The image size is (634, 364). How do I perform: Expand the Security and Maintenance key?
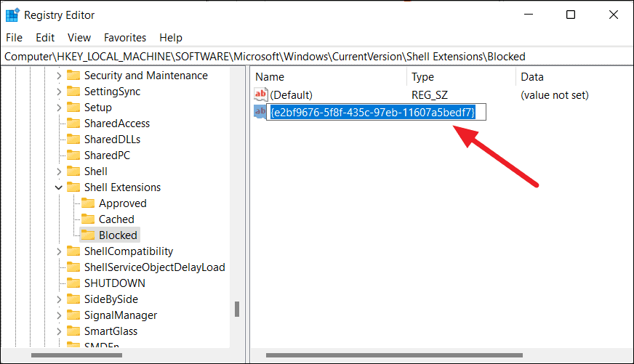click(x=59, y=76)
